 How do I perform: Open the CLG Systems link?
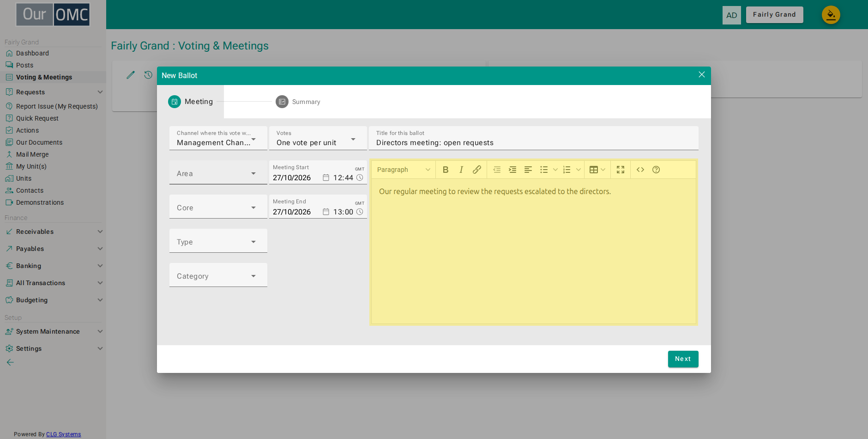point(63,434)
